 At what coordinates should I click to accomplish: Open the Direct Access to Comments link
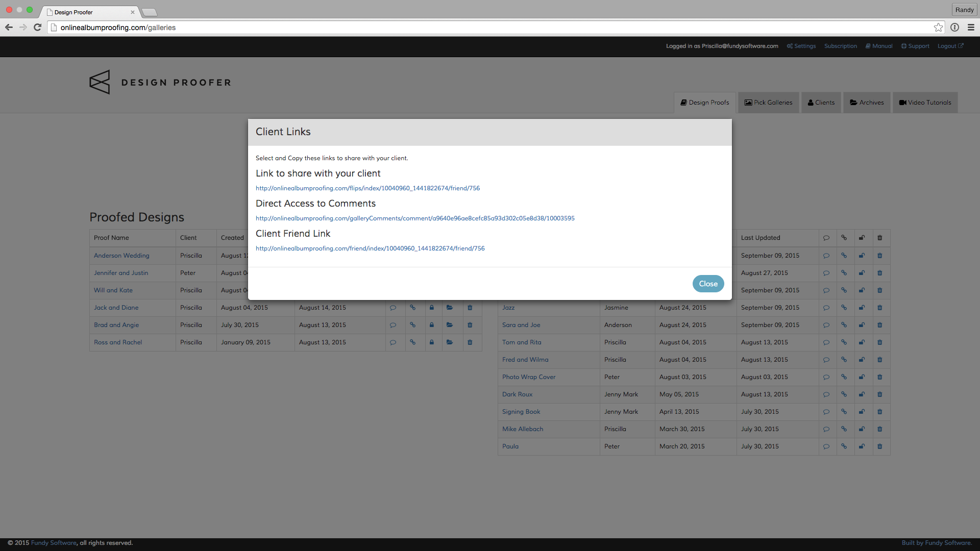(x=415, y=218)
